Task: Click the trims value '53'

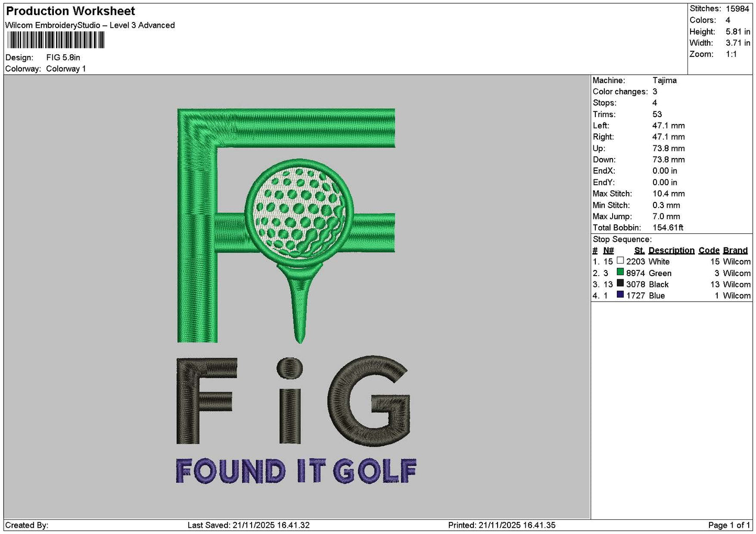Action: (657, 115)
